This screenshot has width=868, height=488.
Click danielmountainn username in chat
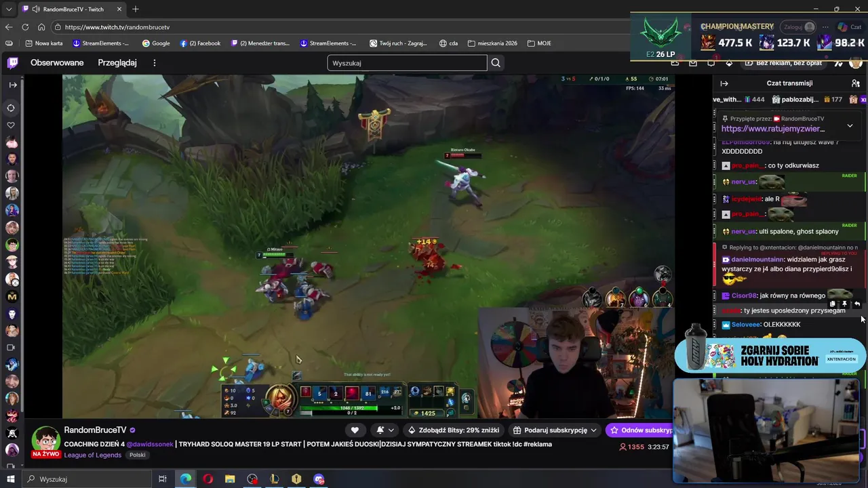coord(757,260)
